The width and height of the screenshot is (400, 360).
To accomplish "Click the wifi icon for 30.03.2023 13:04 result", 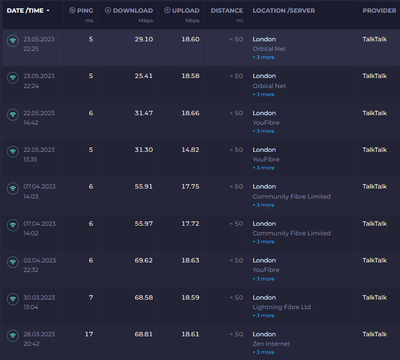I will click(x=13, y=299).
